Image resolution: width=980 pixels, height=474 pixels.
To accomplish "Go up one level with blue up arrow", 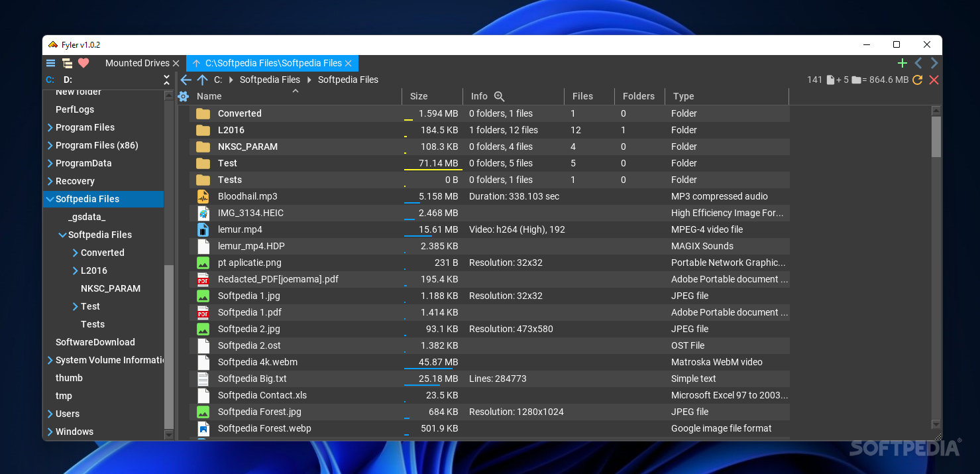I will tap(202, 80).
